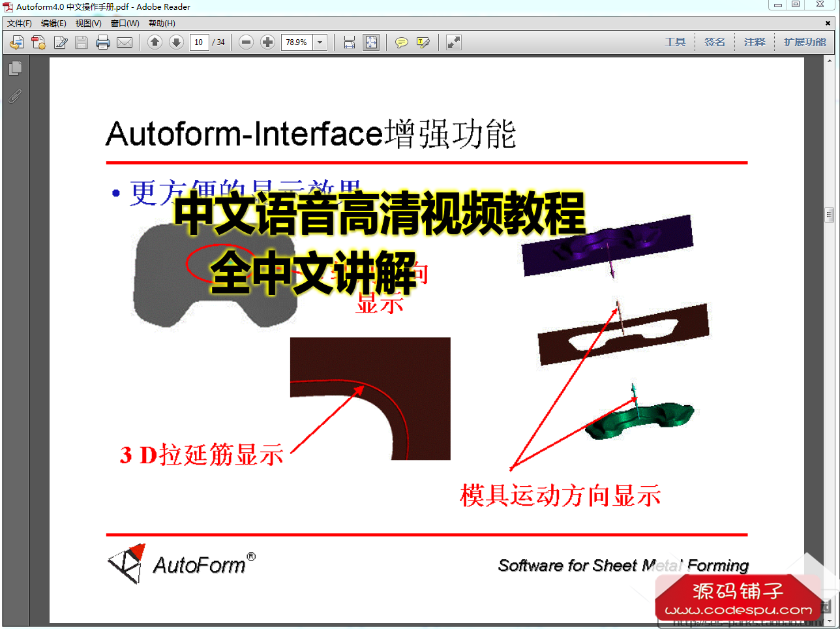Open the 签名 pane
This screenshot has width=840, height=629.
715,42
